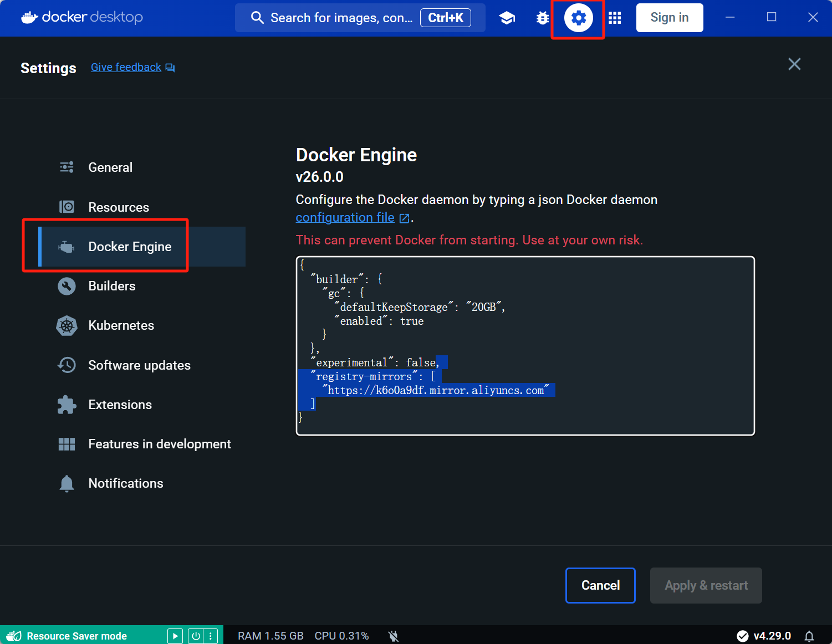Viewport: 832px width, 644px height.
Task: Open the Kubernetes settings section
Action: (x=142, y=325)
